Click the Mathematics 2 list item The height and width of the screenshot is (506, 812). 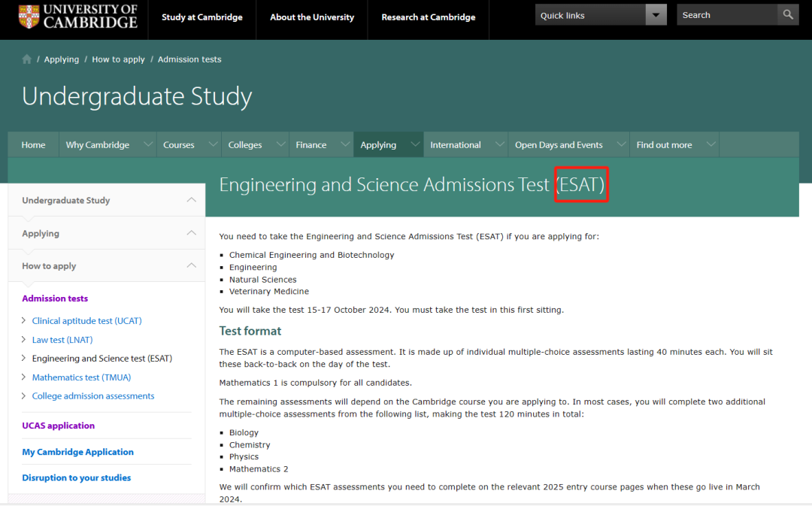click(259, 469)
